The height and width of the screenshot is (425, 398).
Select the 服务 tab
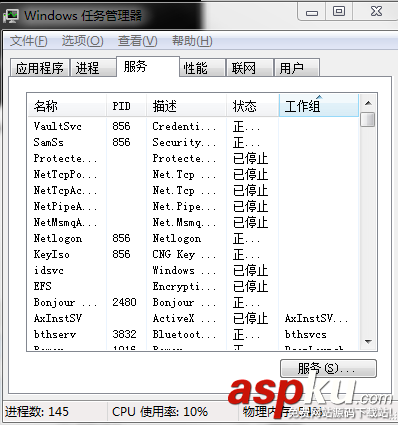[x=148, y=67]
